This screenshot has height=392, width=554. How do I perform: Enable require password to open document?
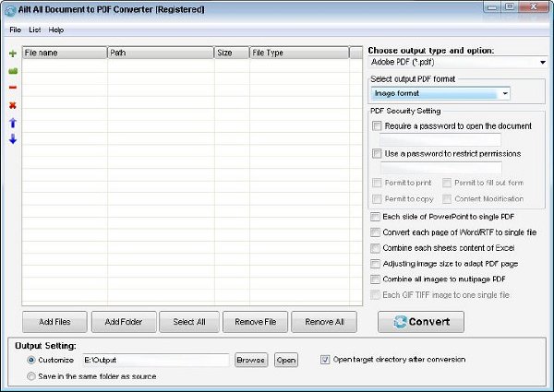pos(377,126)
